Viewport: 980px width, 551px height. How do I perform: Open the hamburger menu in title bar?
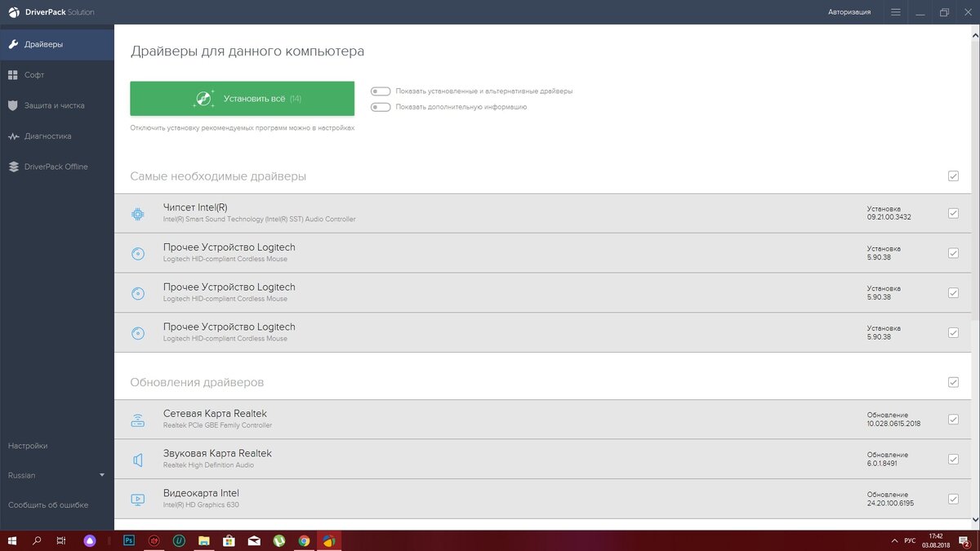[x=896, y=12]
